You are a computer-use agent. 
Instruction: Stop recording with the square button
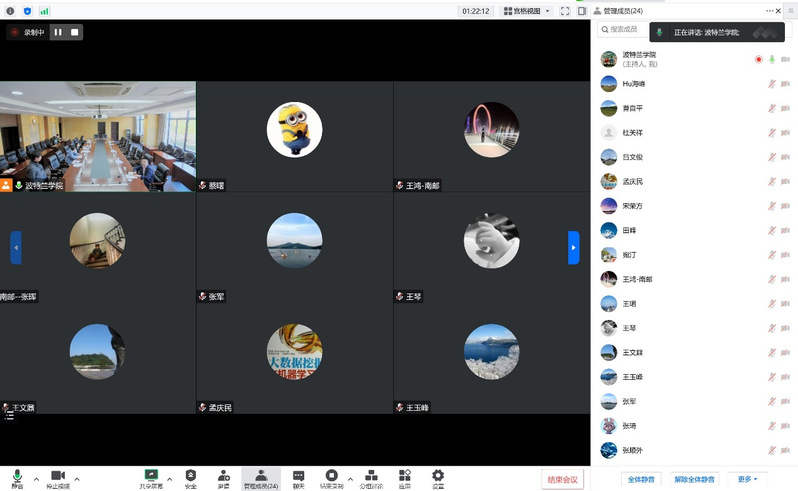74,32
